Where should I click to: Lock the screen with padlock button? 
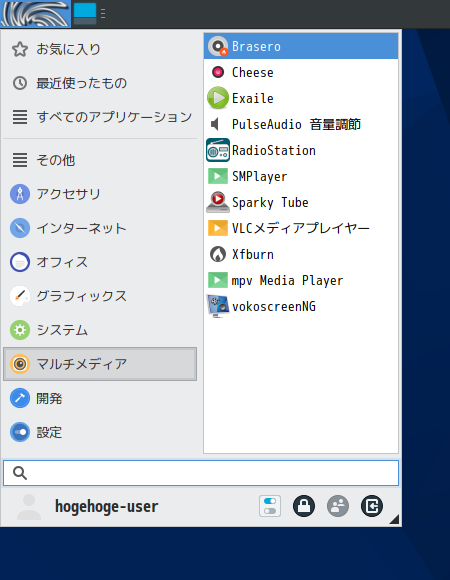(x=304, y=506)
